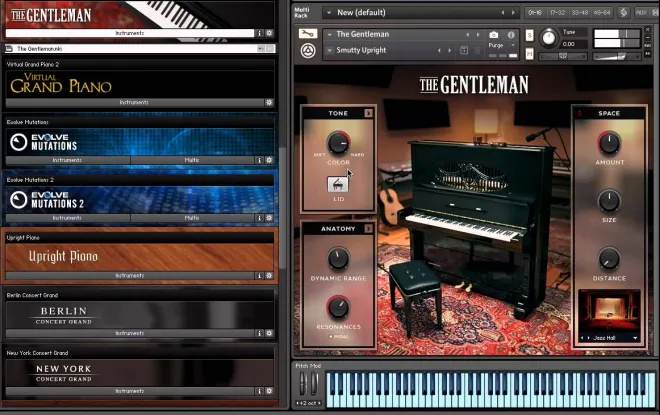Toggle the piano LID button
The image size is (660, 415).
pos(338,184)
